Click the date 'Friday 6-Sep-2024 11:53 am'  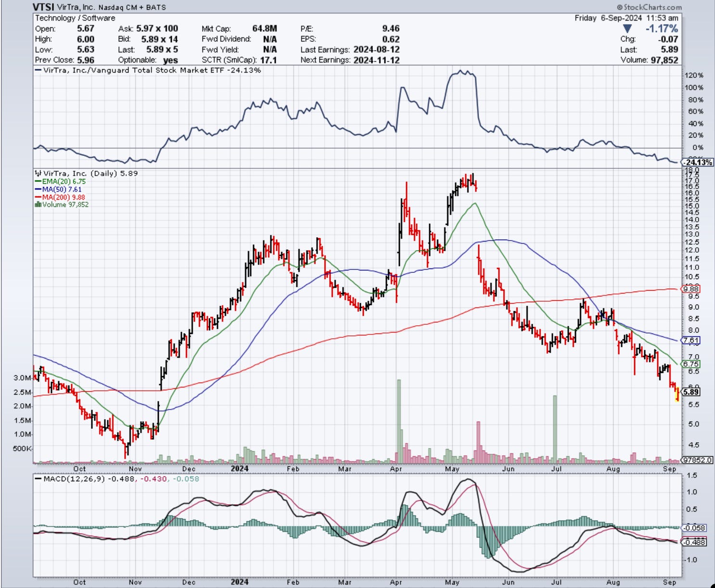(x=626, y=18)
